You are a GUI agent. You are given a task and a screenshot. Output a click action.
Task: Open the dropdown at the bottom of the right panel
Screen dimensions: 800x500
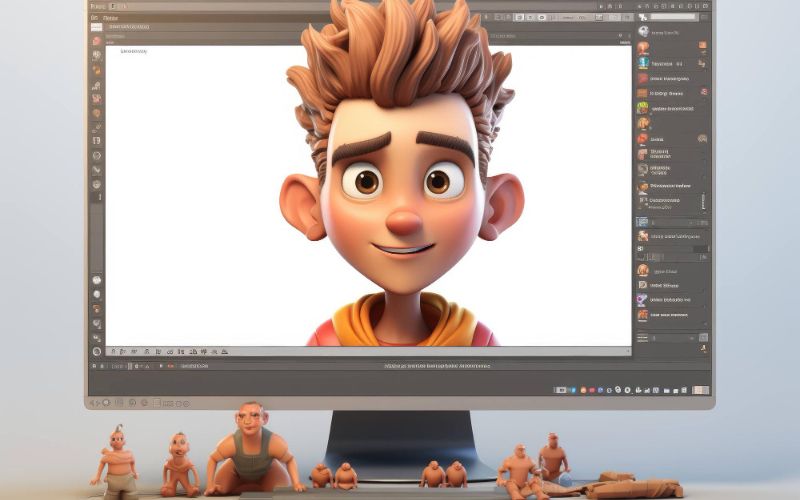[673, 338]
